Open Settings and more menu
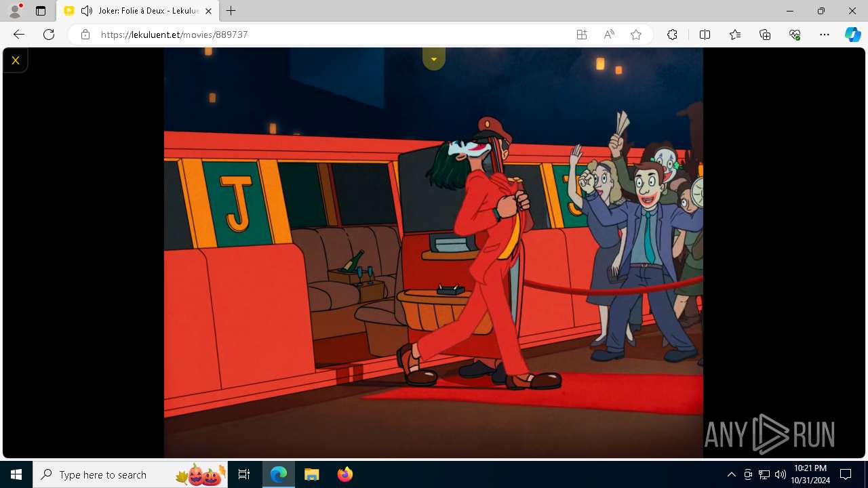 click(825, 35)
